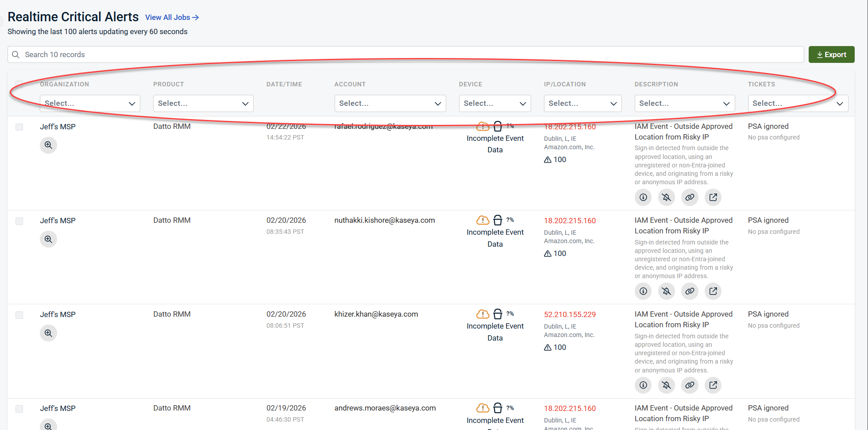The height and width of the screenshot is (430, 868).
Task: Select checkbox for nuthakki.kishore alert row
Action: pos(19,221)
